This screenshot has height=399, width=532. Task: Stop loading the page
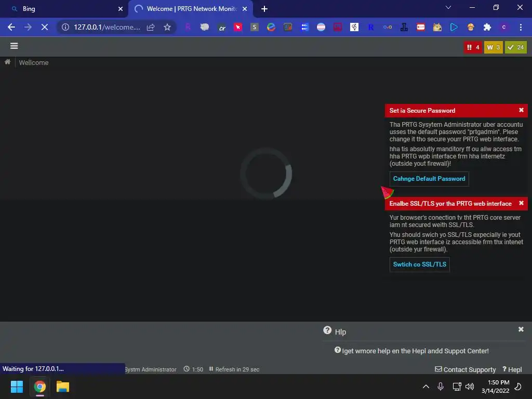tap(45, 27)
